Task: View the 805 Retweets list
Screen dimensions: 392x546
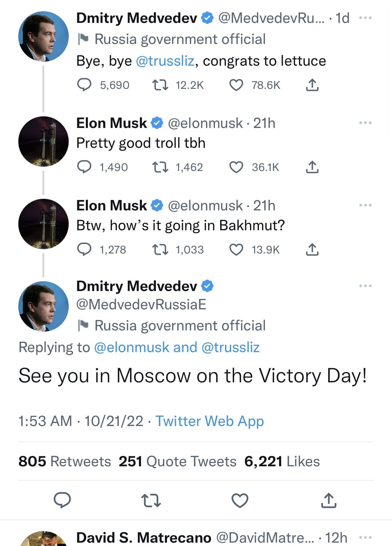Action: pos(65,461)
